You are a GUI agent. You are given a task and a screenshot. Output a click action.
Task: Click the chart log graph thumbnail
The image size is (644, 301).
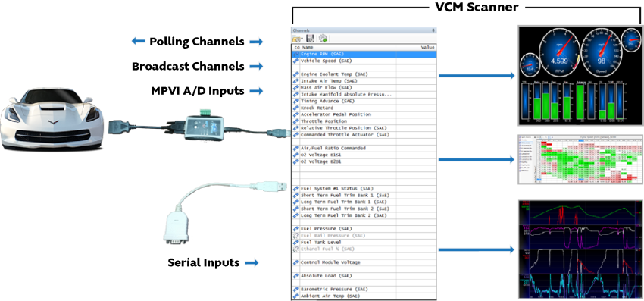pos(580,249)
